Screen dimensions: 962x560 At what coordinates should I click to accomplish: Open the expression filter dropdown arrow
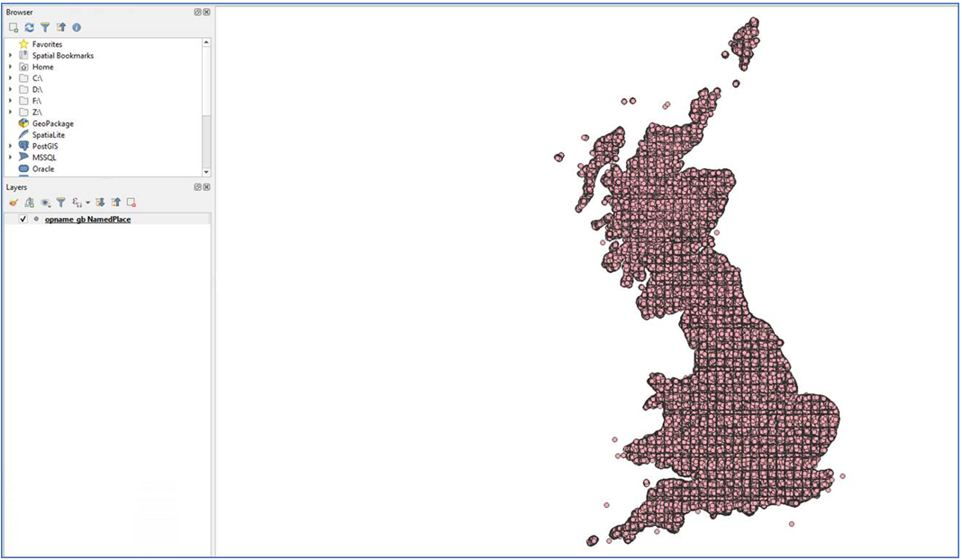click(87, 203)
